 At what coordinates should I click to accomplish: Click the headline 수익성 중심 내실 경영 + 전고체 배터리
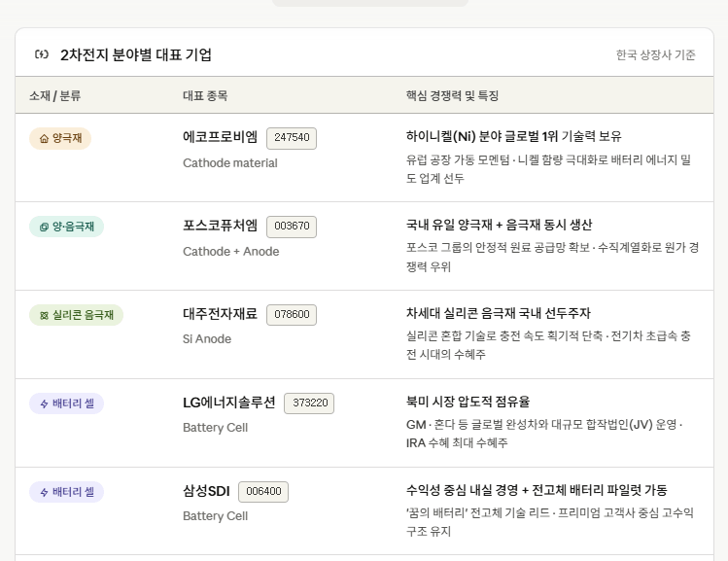coord(537,490)
